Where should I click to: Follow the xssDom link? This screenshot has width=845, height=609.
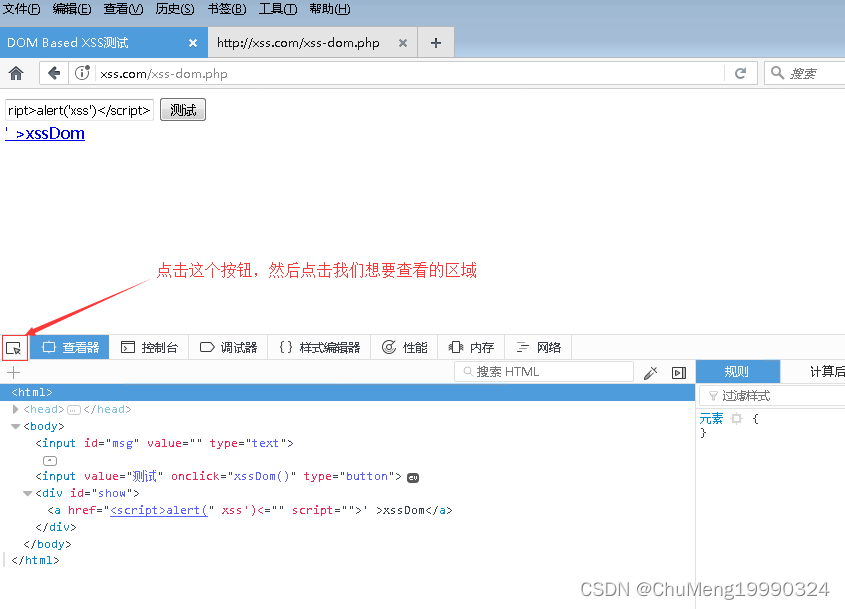[x=45, y=134]
